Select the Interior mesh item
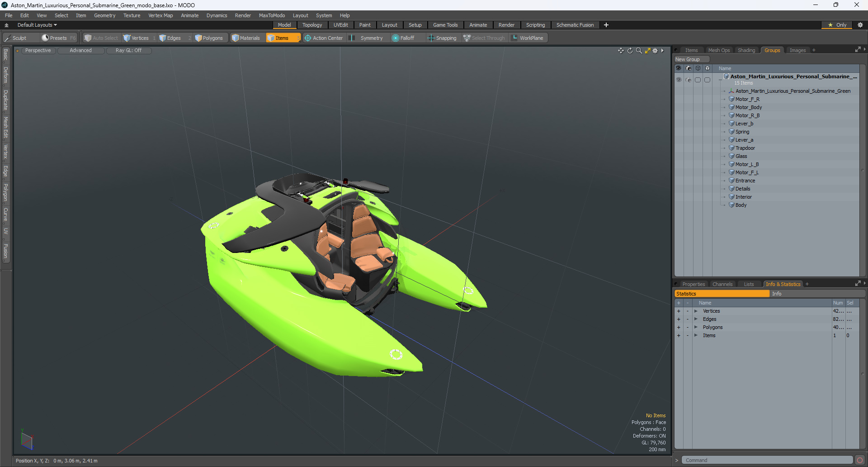Viewport: 868px width, 467px height. [x=743, y=197]
